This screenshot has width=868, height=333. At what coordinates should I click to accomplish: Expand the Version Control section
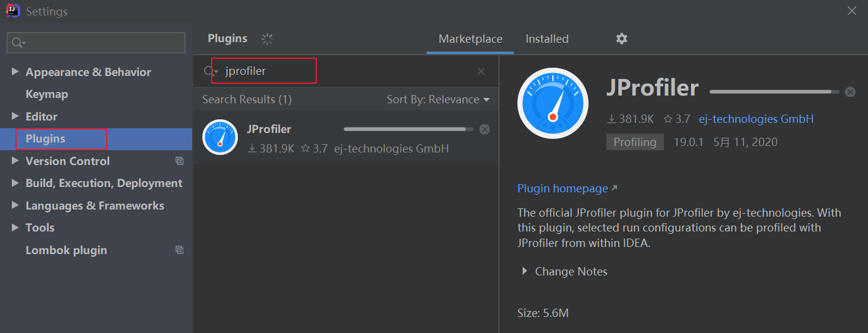pyautogui.click(x=15, y=161)
